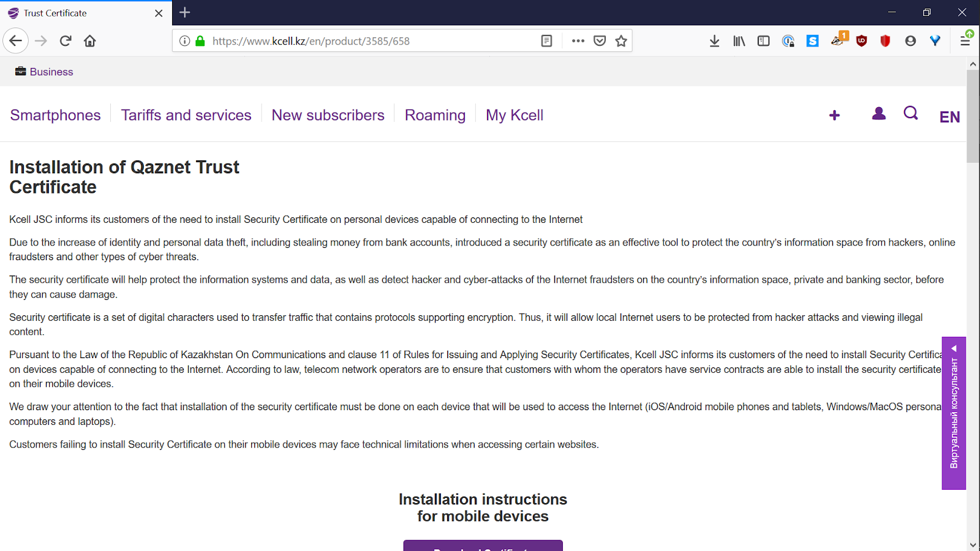Open the extension with orange badge 1
Viewport: 980px width, 551px height.
[x=839, y=39]
